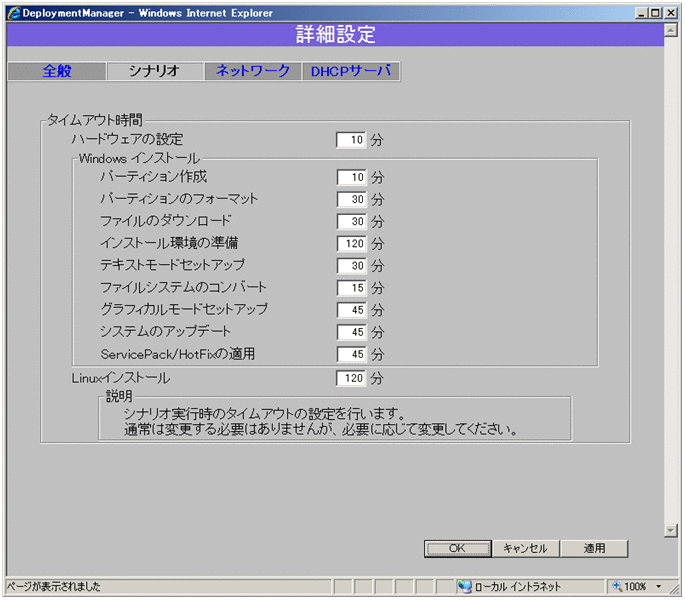Screen dimensions: 685x600
Task: Focus the パーティションのフォーマット timeout field
Action: click(x=351, y=199)
